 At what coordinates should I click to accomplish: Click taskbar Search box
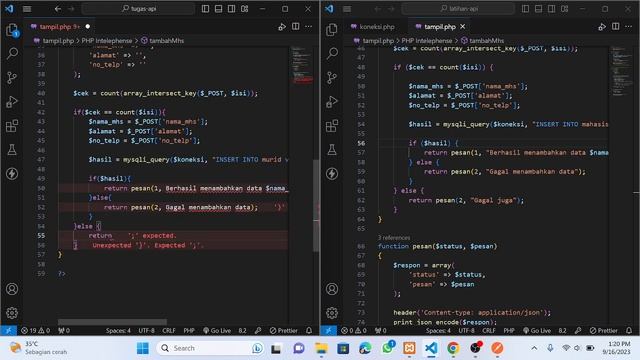(211, 348)
